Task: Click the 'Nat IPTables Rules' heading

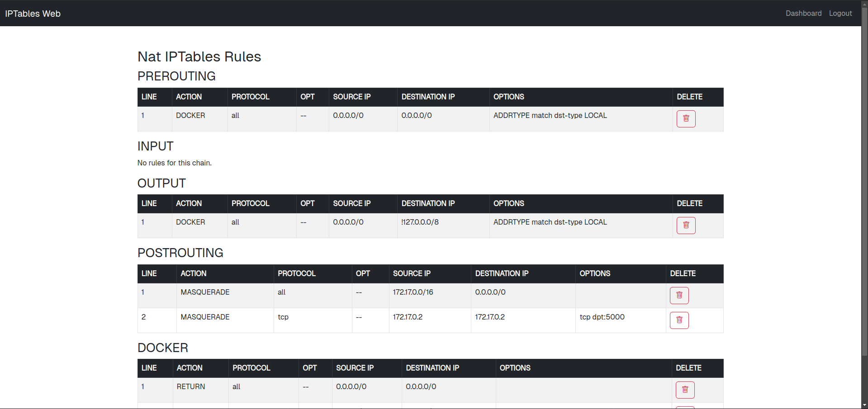Action: click(199, 56)
